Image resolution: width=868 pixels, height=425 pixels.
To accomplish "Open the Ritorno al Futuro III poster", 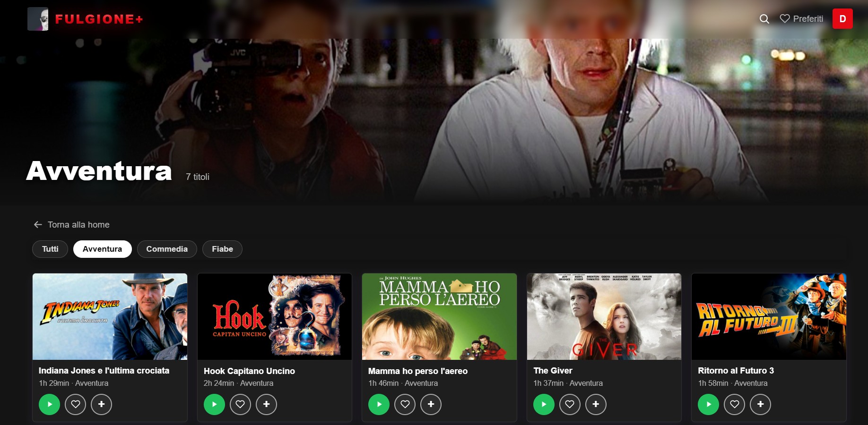I will coord(769,316).
